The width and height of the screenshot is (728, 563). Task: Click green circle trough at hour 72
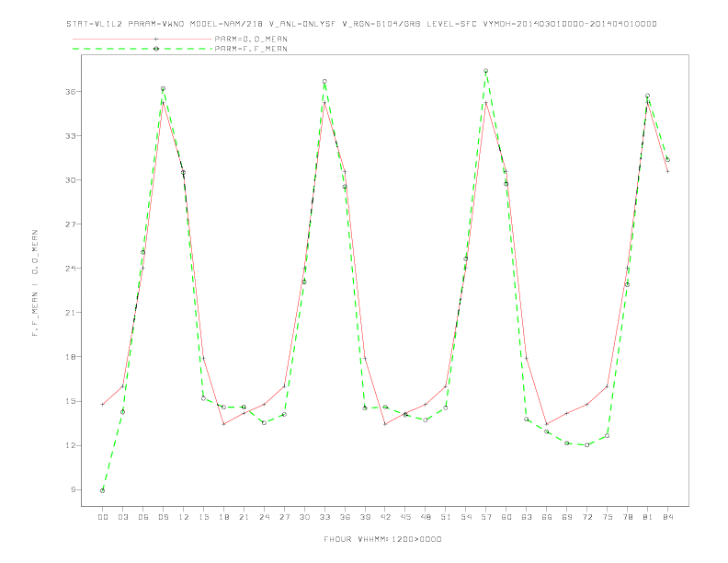pyautogui.click(x=586, y=445)
